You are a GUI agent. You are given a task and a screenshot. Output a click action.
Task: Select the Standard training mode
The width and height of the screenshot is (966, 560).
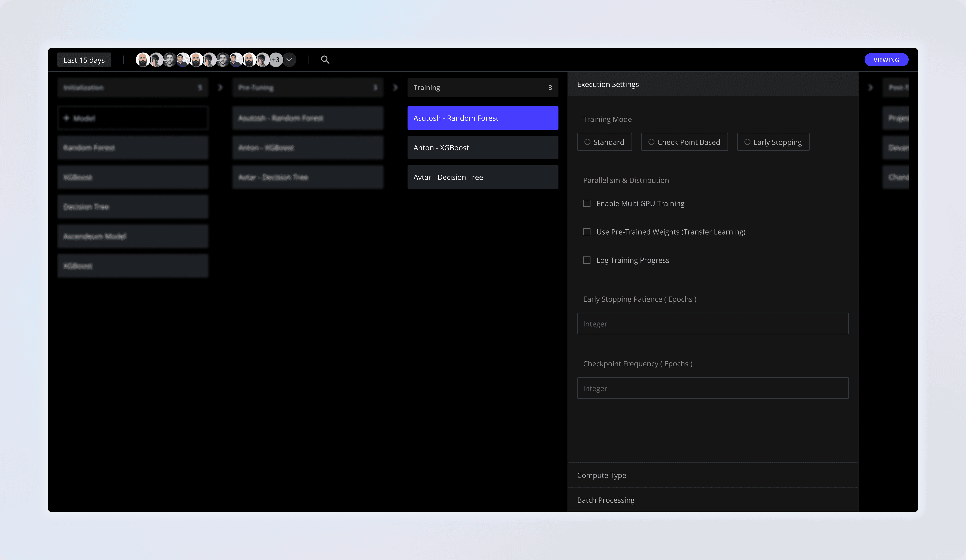tap(605, 142)
